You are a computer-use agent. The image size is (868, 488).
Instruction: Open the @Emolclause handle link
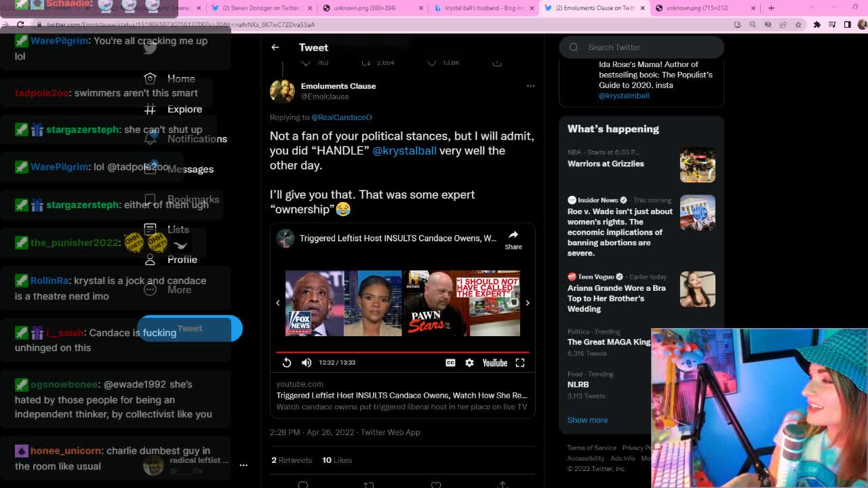(325, 97)
